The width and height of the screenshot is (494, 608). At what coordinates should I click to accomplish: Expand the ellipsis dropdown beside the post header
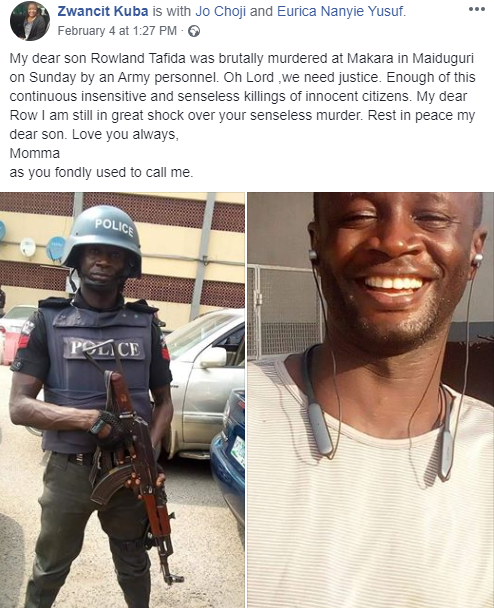click(x=477, y=9)
